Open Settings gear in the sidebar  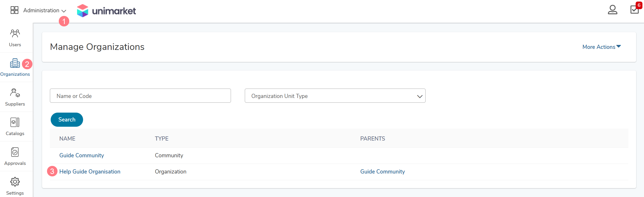pos(15,186)
